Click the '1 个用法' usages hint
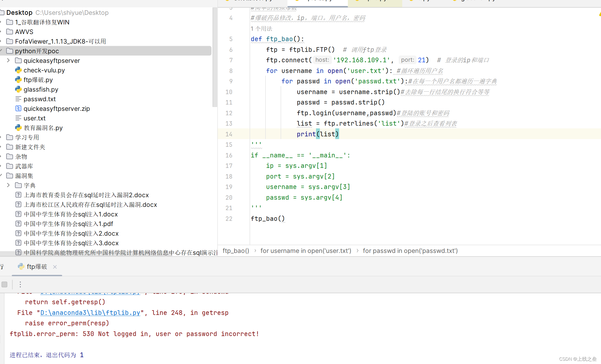 pyautogui.click(x=261, y=29)
